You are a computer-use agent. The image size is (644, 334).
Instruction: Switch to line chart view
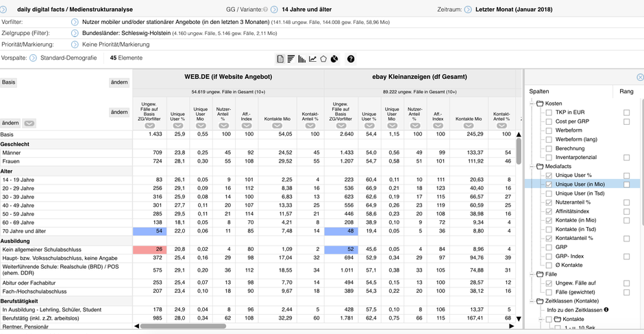pyautogui.click(x=313, y=59)
